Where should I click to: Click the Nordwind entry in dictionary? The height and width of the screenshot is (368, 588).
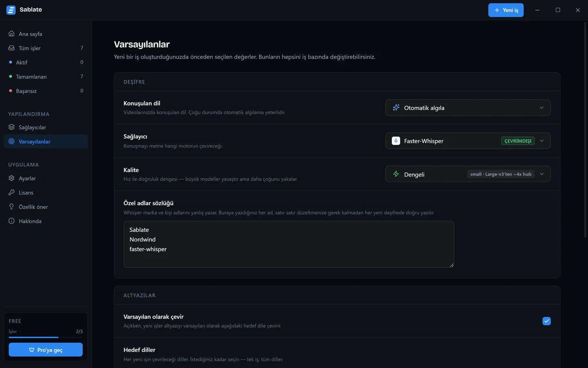click(142, 239)
